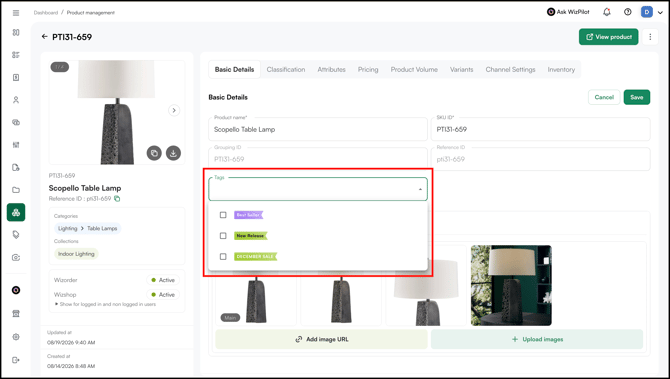Click Product management breadcrumb
670x379 pixels.
(x=91, y=13)
